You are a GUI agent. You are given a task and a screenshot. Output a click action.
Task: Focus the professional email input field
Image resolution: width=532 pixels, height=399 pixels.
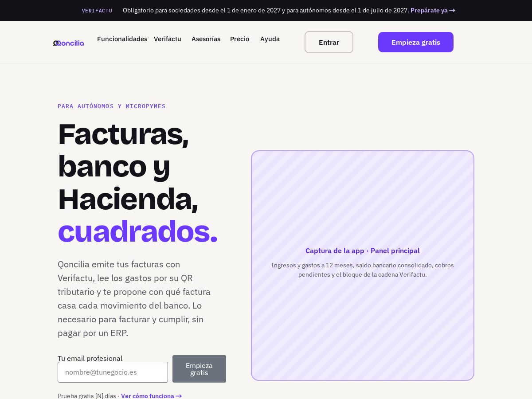pyautogui.click(x=113, y=372)
